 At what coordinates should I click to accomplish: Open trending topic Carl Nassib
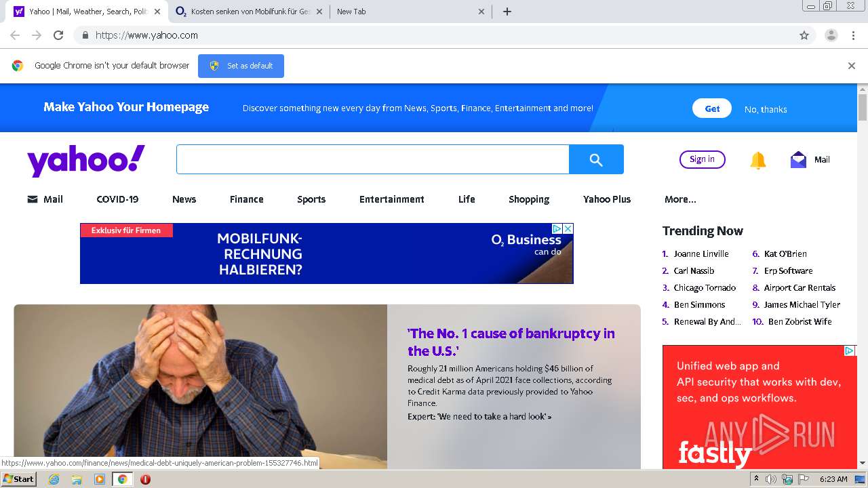click(x=694, y=270)
